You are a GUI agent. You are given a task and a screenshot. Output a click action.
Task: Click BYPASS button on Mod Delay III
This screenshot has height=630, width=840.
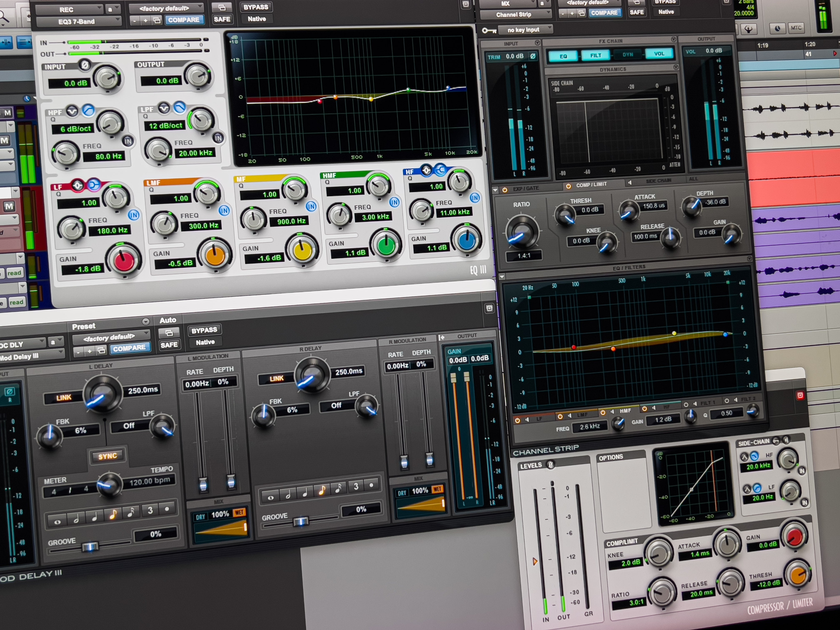point(204,330)
